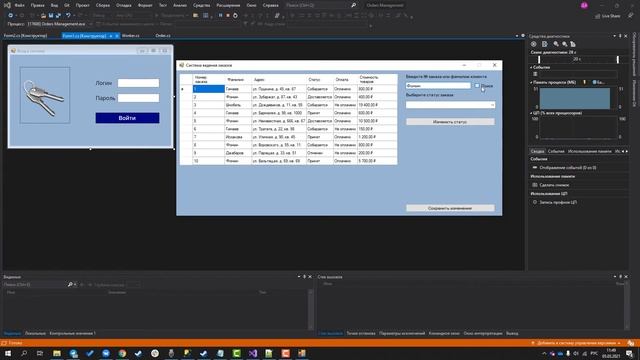This screenshot has height=360, width=640.
Task: Open the document tabs overflow dropdown
Action: click(x=517, y=36)
